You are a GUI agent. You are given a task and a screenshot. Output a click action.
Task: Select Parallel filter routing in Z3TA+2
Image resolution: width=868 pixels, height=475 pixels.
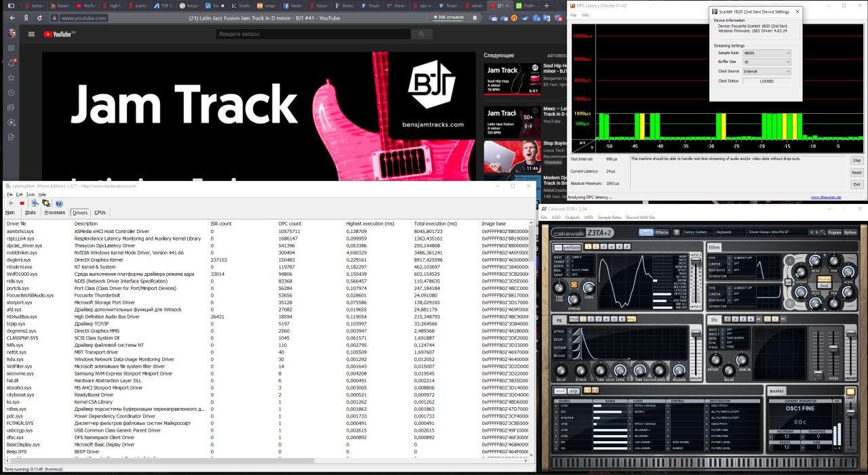824,278
